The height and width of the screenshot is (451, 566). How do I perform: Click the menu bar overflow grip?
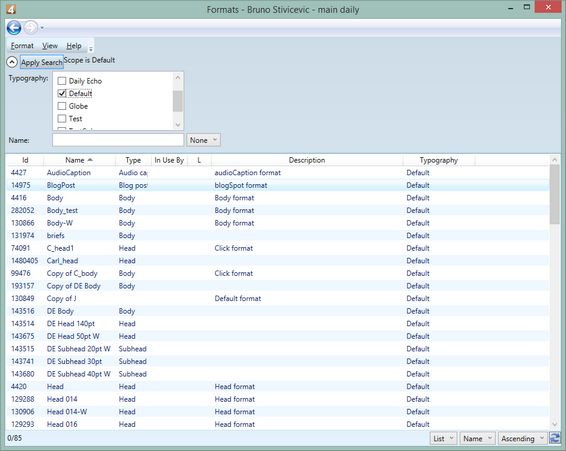pyautogui.click(x=91, y=48)
